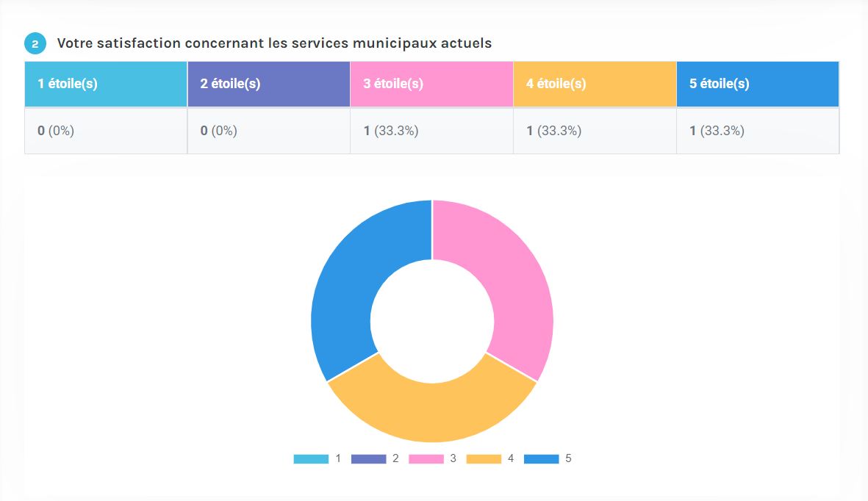Click the "4 étoile(s)" orange header
The width and height of the screenshot is (868, 501).
click(x=595, y=84)
